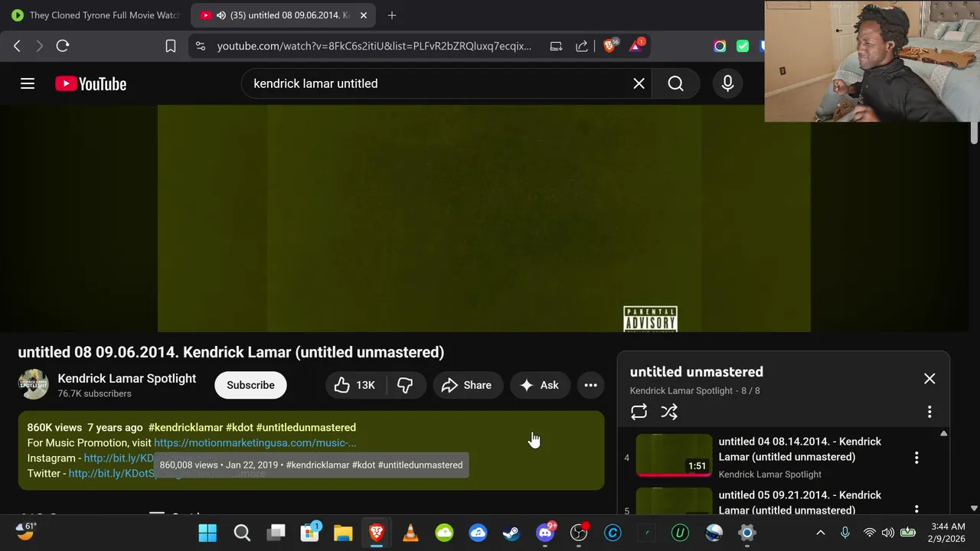This screenshot has width=980, height=551.
Task: Open Windows Start menu
Action: 207,533
